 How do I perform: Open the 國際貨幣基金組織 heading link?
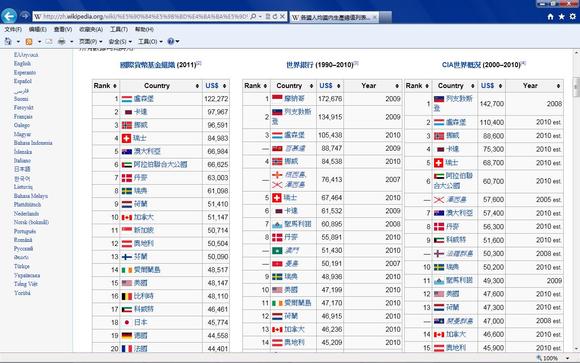tap(147, 65)
